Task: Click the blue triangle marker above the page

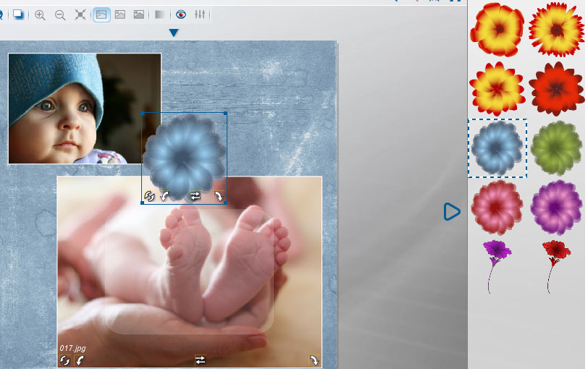Action: point(173,33)
